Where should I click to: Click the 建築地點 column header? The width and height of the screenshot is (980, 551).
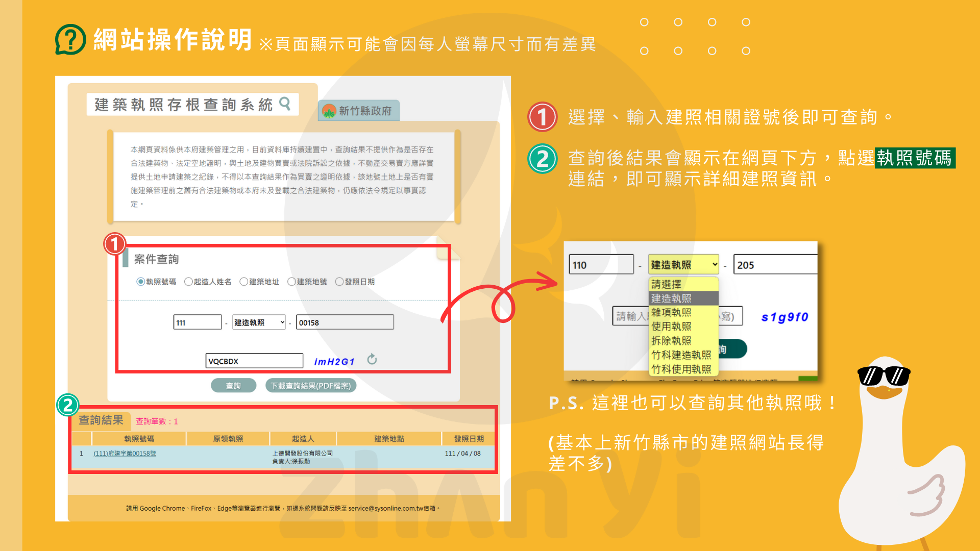(x=389, y=439)
